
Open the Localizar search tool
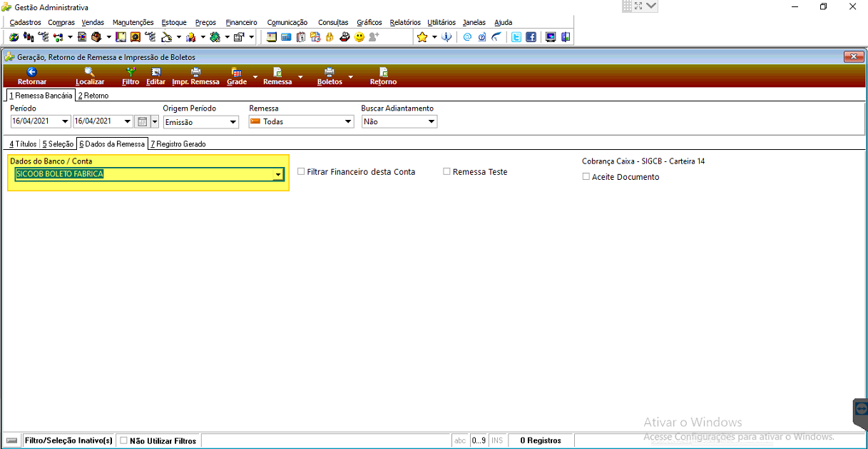coord(90,71)
